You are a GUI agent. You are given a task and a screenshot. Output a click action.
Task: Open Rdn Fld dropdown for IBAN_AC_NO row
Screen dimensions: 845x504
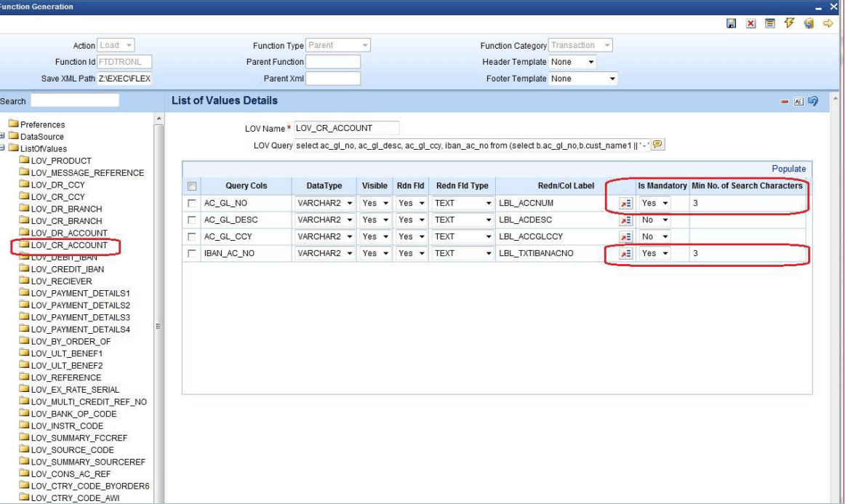tap(411, 253)
